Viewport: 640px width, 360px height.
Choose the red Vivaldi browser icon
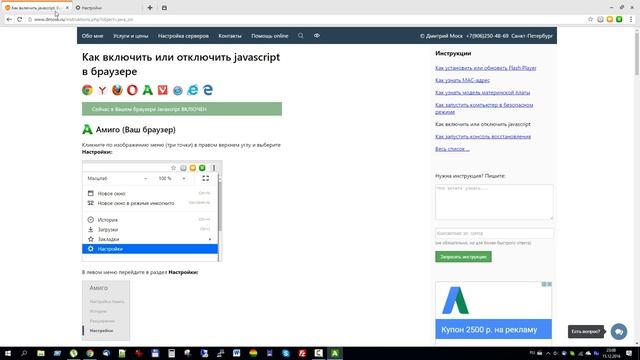[162, 90]
